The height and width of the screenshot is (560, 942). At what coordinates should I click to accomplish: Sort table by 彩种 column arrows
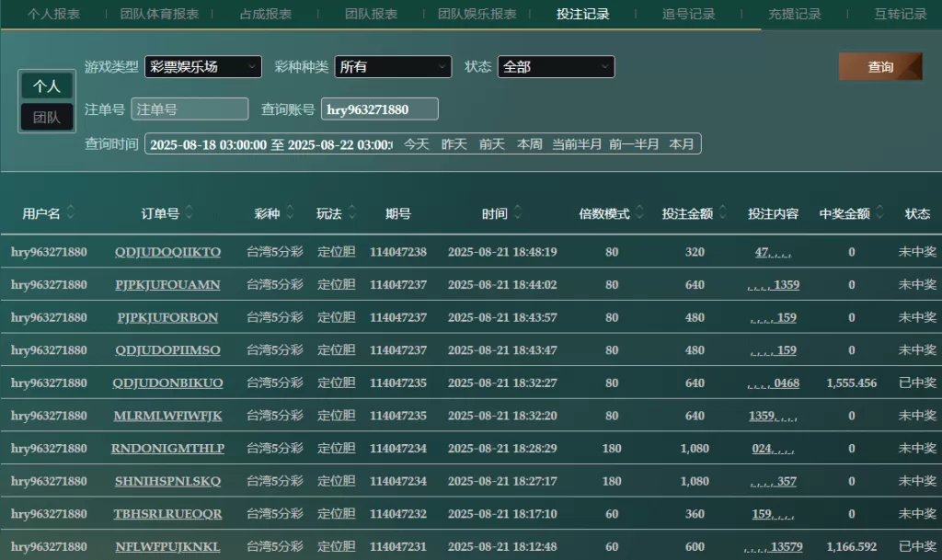[x=290, y=211]
